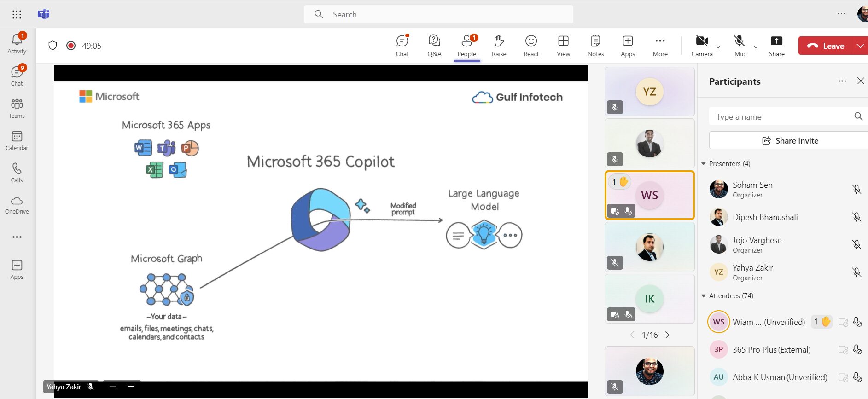Click the shield privacy icon near timer
The width and height of the screenshot is (868, 399).
tap(52, 46)
